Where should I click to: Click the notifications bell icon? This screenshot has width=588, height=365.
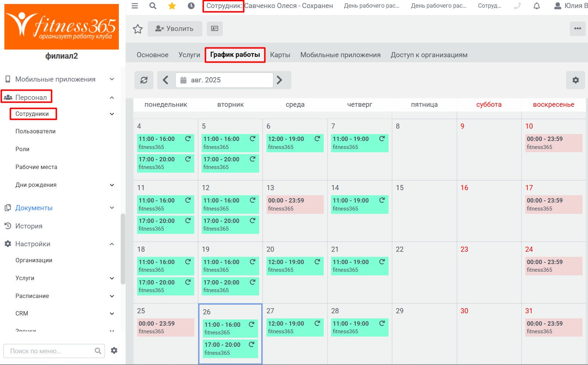[x=537, y=6]
